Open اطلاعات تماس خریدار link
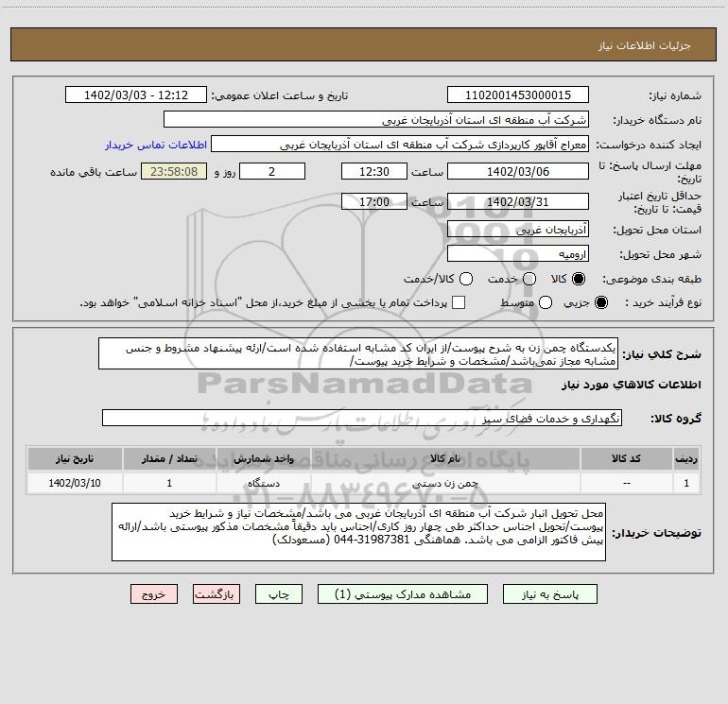The width and height of the screenshot is (728, 704). pyautogui.click(x=156, y=145)
